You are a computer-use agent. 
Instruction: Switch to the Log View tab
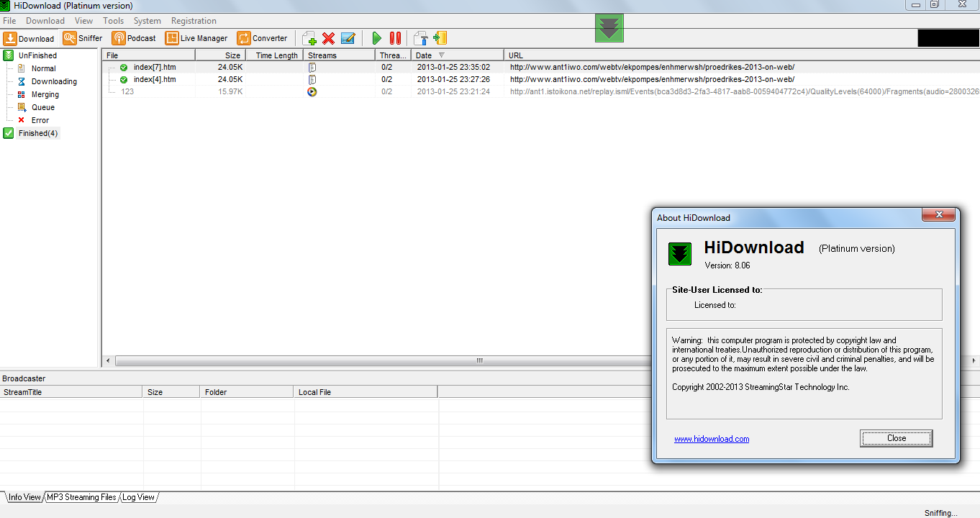138,497
